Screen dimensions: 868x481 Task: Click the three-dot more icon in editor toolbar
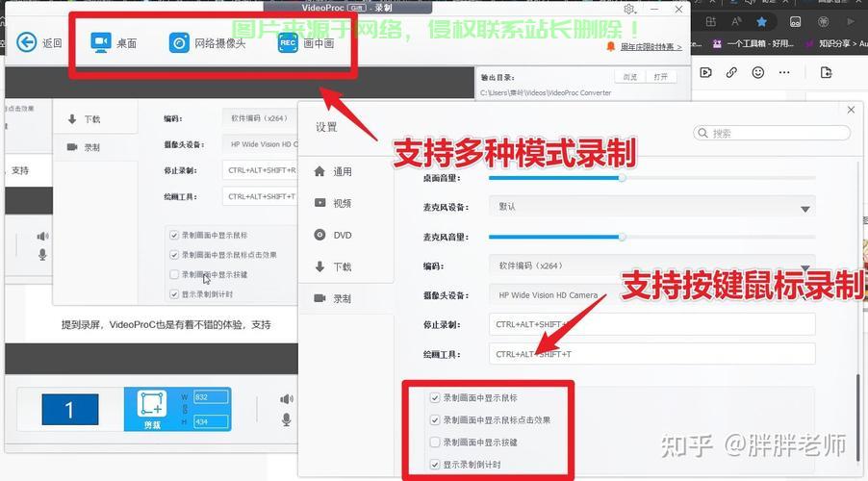[x=784, y=72]
